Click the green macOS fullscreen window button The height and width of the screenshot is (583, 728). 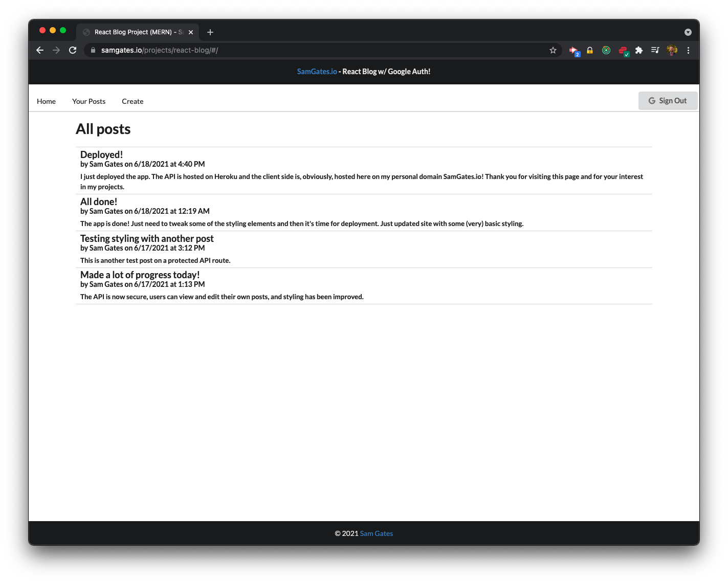(63, 30)
